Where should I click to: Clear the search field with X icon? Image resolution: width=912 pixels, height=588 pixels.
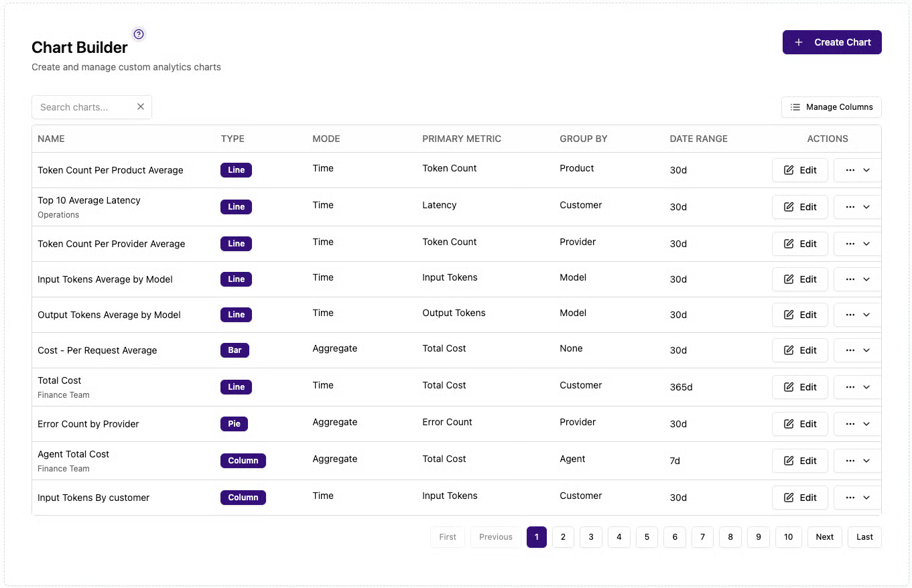[x=141, y=106]
